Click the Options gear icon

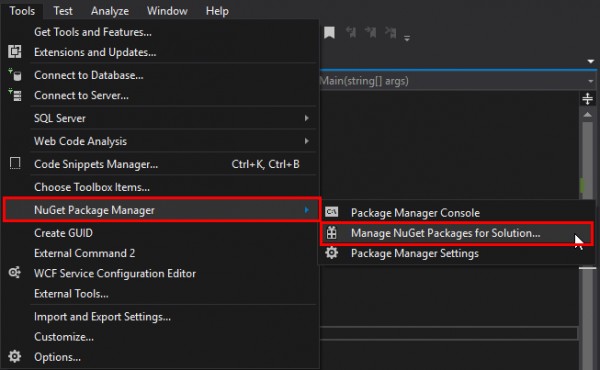15,356
